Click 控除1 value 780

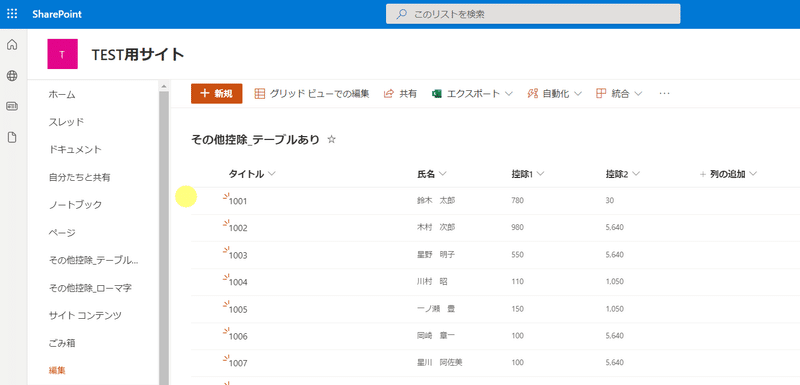517,200
